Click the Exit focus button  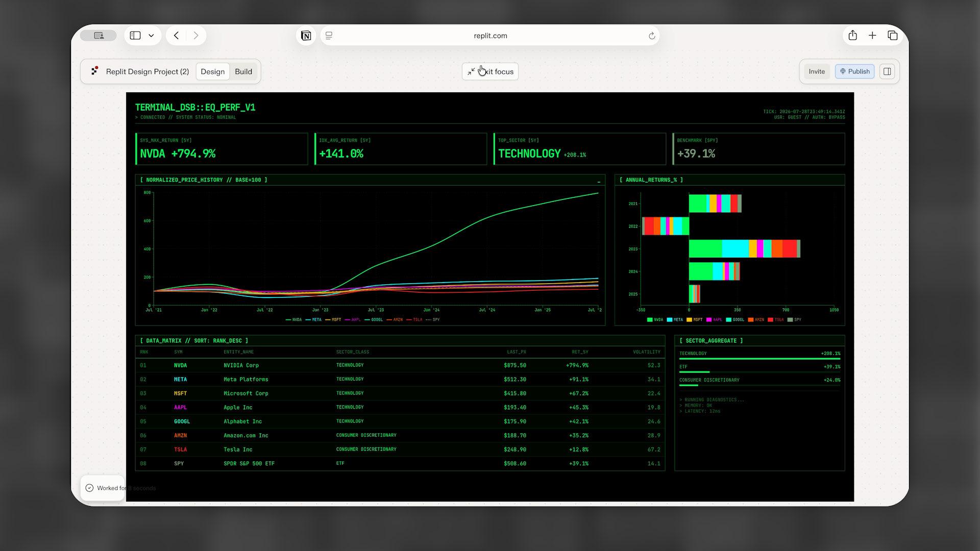(x=490, y=71)
